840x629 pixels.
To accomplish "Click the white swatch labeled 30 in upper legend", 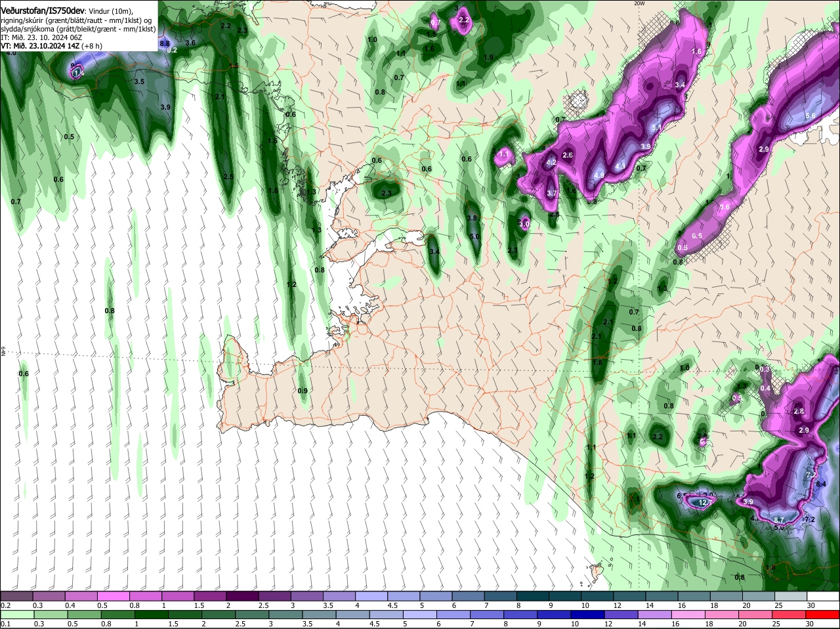I will pyautogui.click(x=824, y=596).
